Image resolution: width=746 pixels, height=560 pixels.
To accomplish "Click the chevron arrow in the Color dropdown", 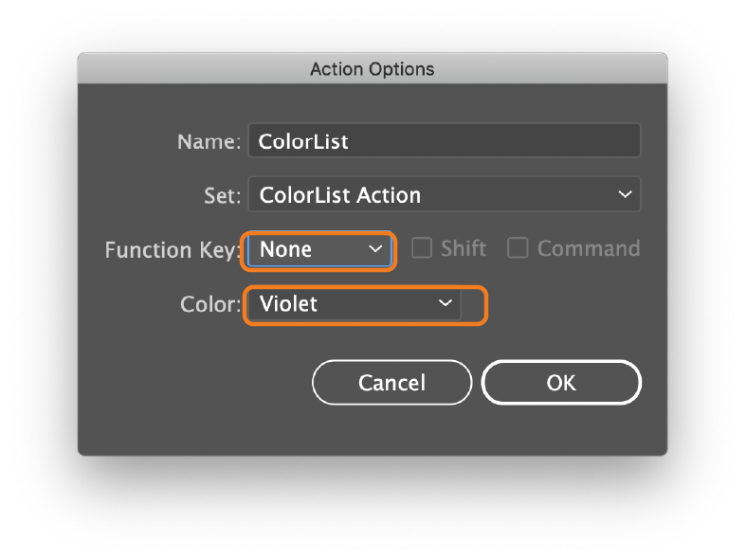I will tap(445, 303).
